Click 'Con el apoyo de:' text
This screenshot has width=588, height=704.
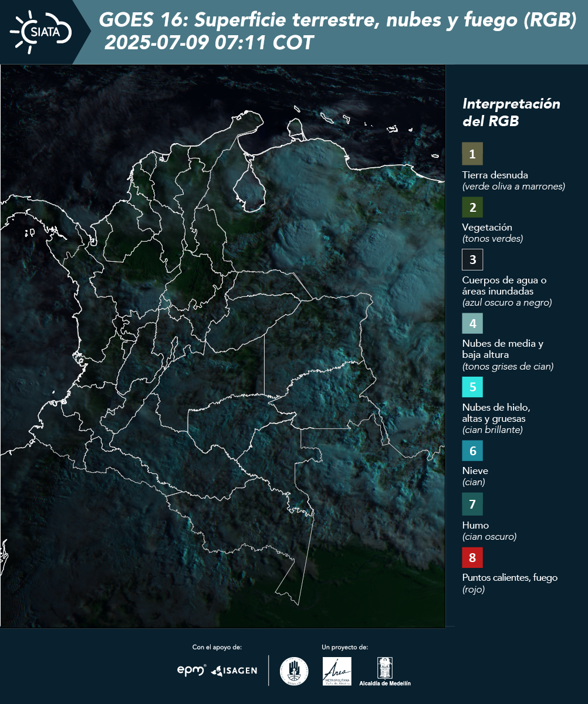pyautogui.click(x=217, y=647)
